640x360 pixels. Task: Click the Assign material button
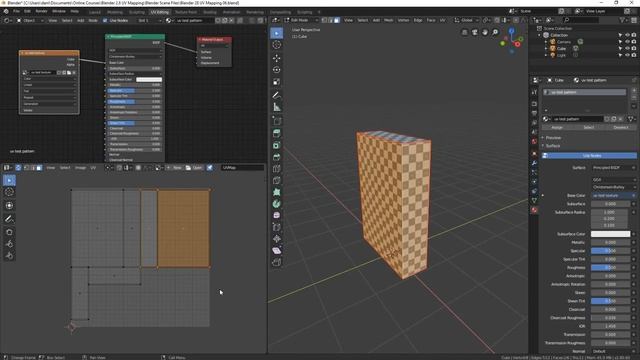[x=557, y=127]
